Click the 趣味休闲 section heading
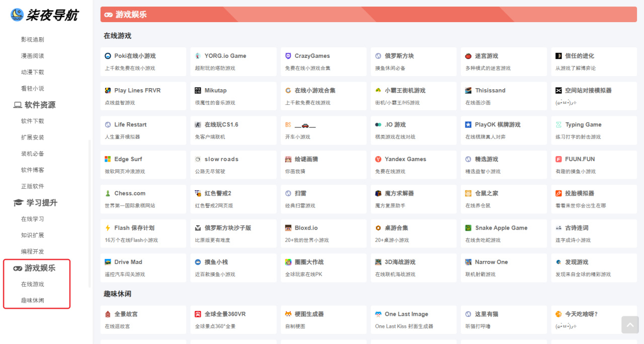 [x=117, y=294]
